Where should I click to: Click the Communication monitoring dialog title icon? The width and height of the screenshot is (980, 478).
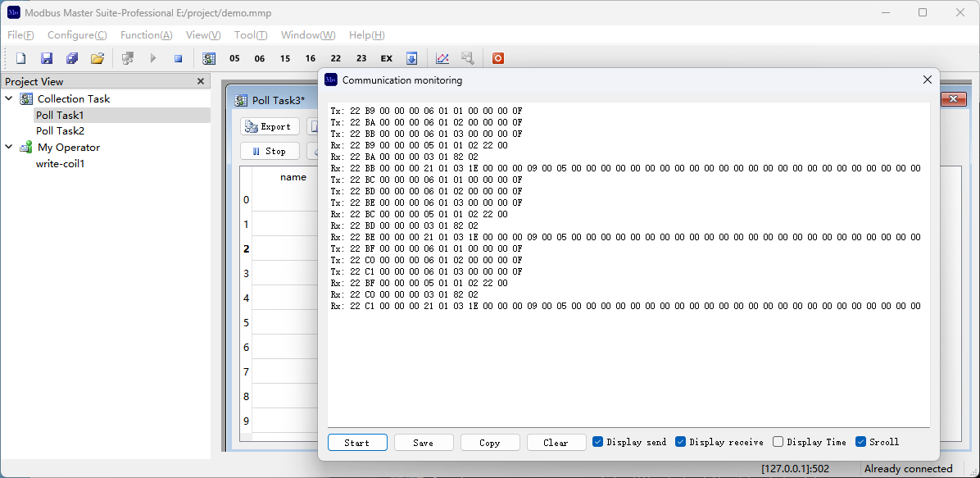point(330,80)
